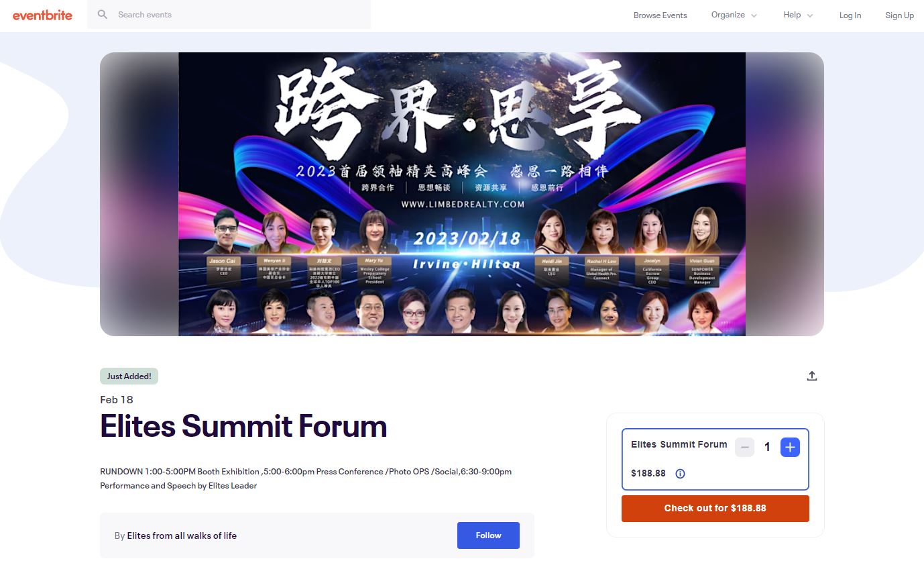Share the event via the upload arrow icon
This screenshot has width=924, height=563.
click(x=812, y=376)
